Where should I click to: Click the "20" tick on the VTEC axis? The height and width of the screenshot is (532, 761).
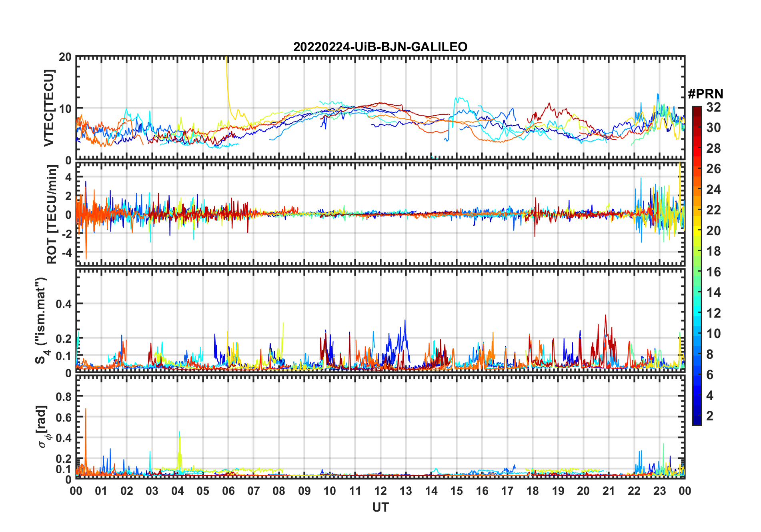pyautogui.click(x=65, y=57)
